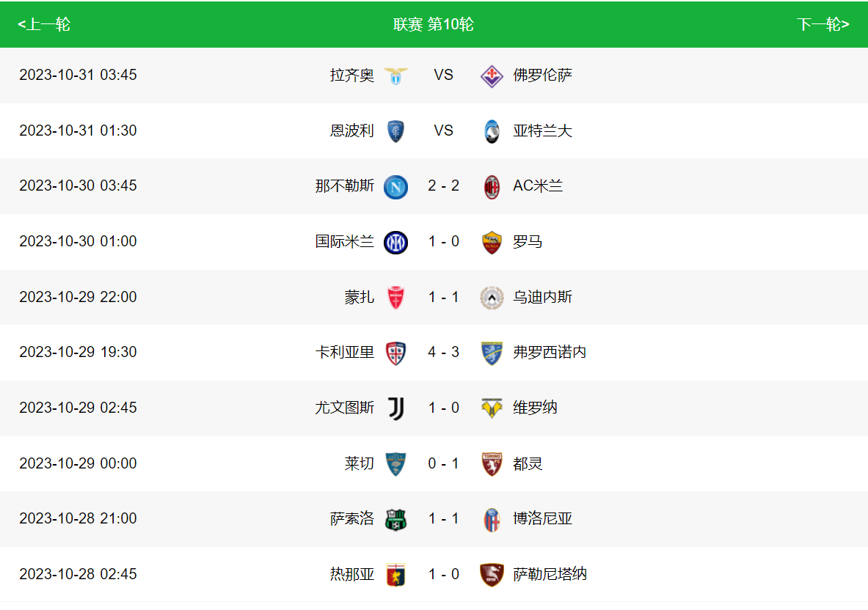Viewport: 868px width, 610px height.
Task: Click the Inter Milan (国际米兰) logo
Action: (x=396, y=242)
